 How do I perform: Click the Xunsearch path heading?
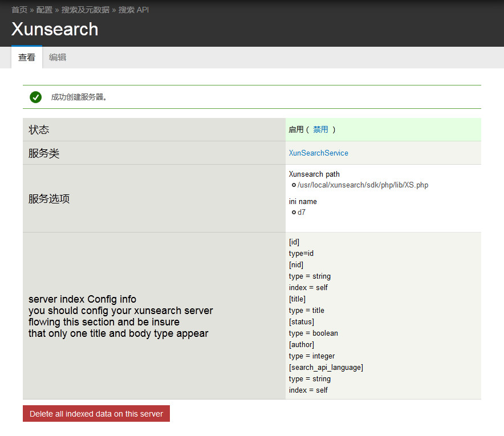click(314, 174)
